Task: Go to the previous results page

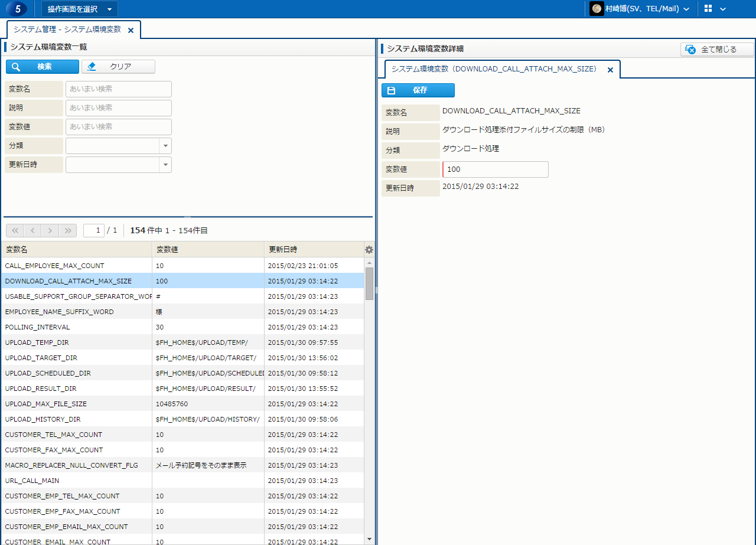Action: pyautogui.click(x=32, y=230)
